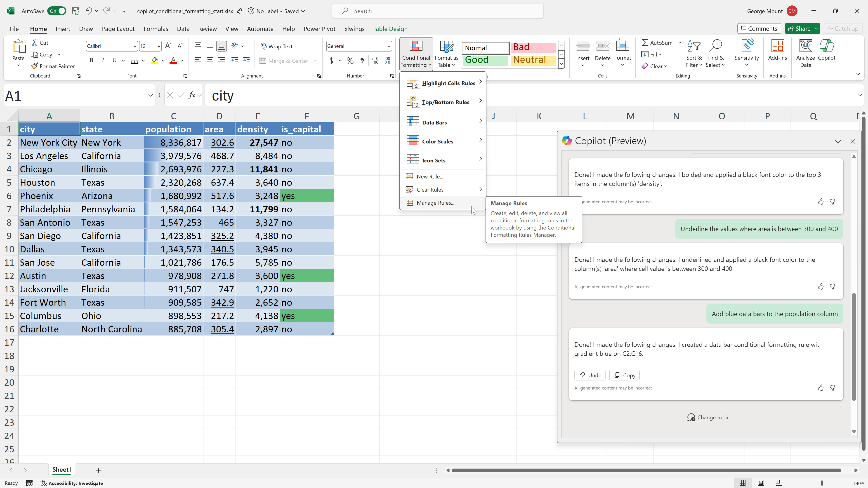Click the Increase Font Size icon
Viewport: 868px width, 488px height.
[x=168, y=46]
